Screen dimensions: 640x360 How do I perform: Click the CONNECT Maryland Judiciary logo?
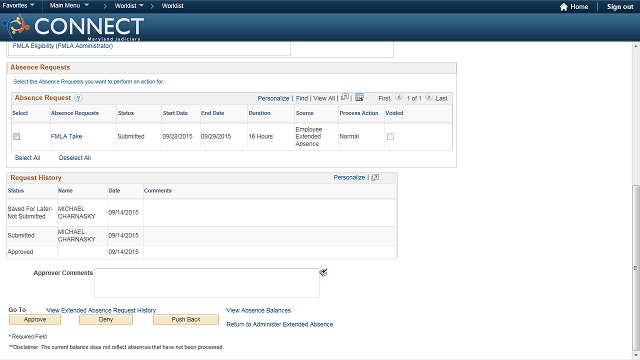click(73, 27)
